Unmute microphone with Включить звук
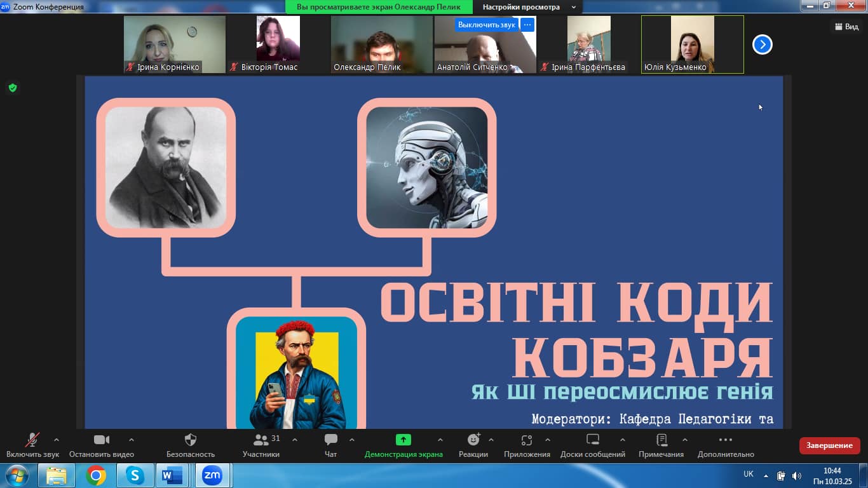Screen dimensions: 868x488 [32, 445]
